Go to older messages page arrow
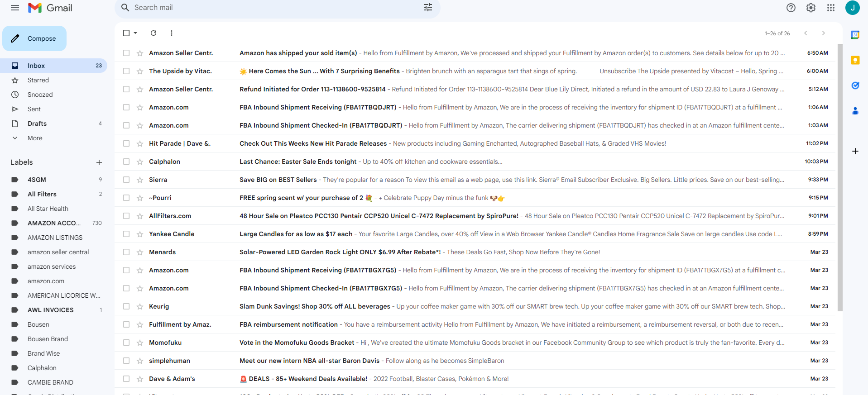Viewport: 868px width, 395px height. tap(824, 33)
